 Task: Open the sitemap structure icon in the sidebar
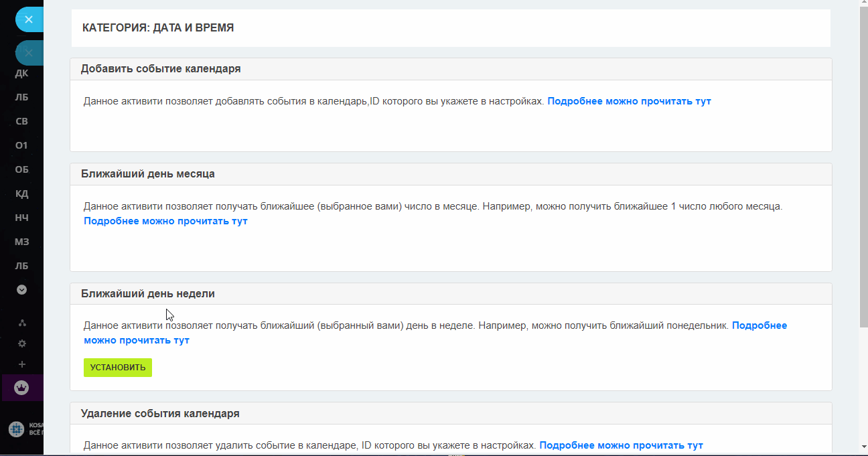[22, 323]
